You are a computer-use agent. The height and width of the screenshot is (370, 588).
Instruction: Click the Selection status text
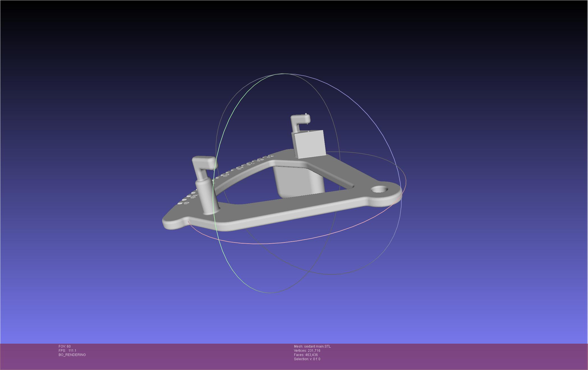[x=307, y=359]
